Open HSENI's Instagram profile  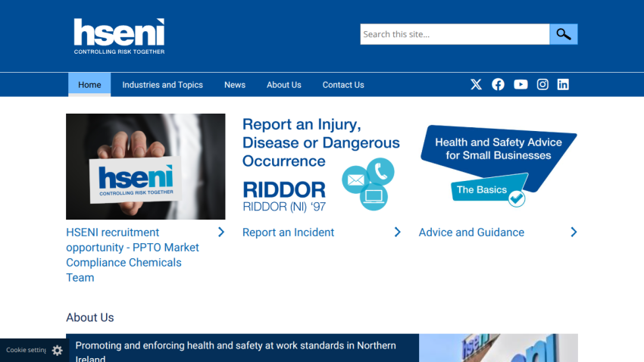click(542, 85)
